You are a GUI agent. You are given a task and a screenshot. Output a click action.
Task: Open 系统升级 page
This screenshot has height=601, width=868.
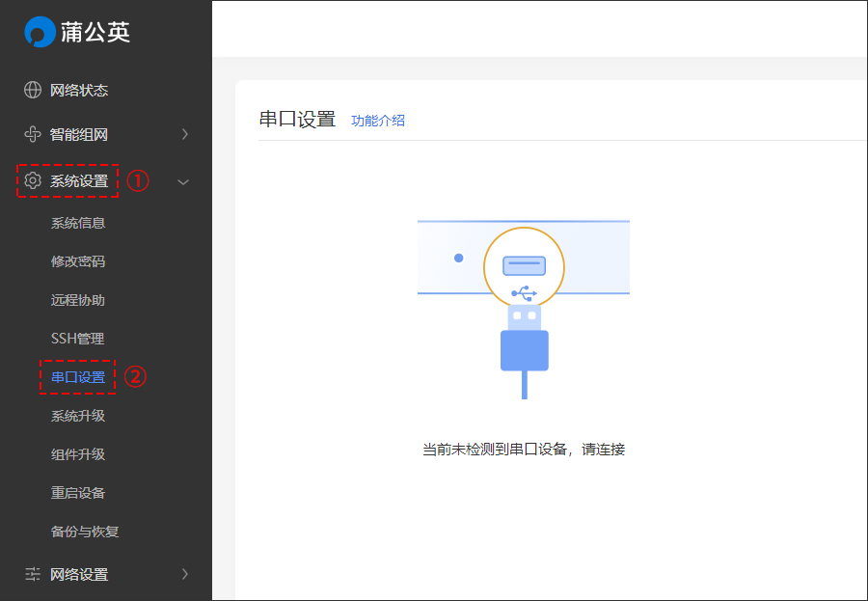tap(78, 416)
